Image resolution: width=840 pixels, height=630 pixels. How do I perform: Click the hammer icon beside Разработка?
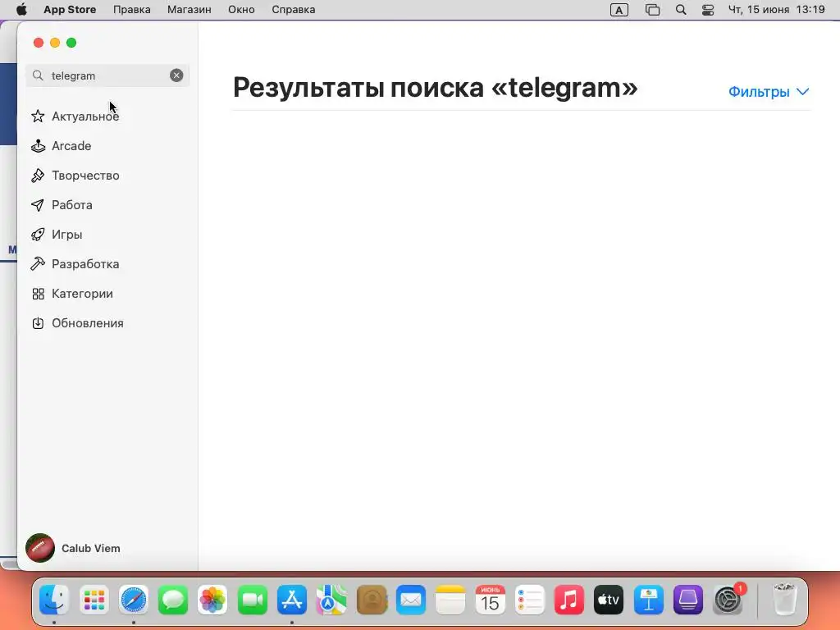(38, 263)
